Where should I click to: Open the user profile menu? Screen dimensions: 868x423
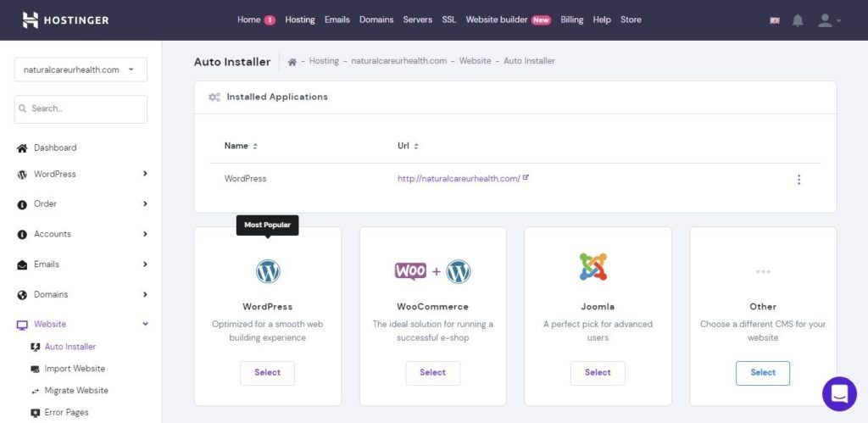tap(828, 20)
